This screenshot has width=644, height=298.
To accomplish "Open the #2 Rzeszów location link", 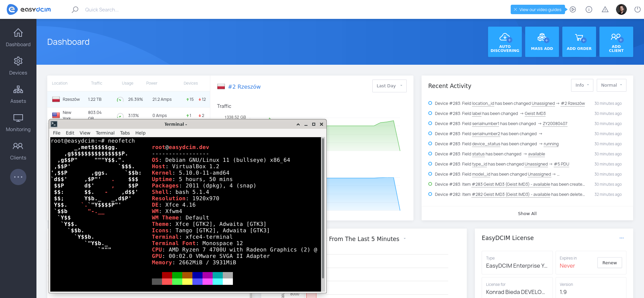I will [244, 87].
